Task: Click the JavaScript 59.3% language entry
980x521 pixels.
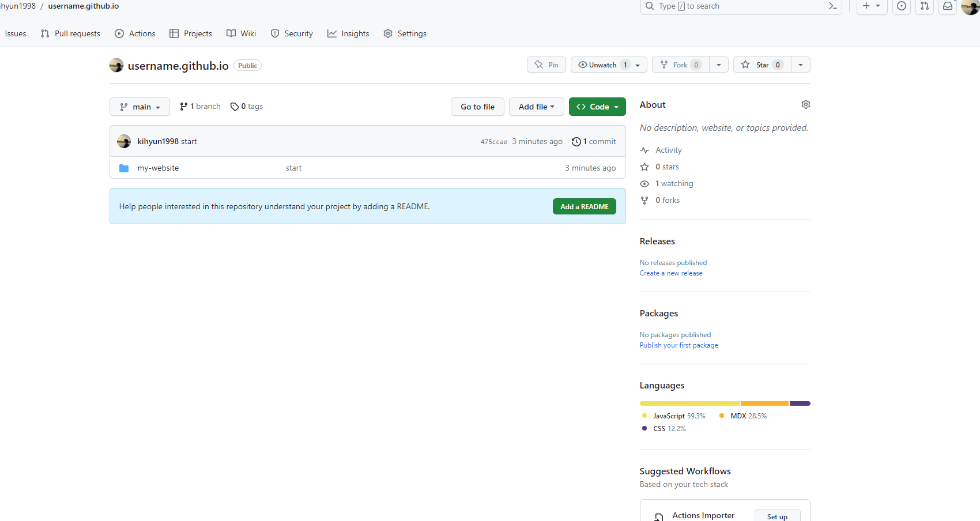Action: click(x=673, y=416)
